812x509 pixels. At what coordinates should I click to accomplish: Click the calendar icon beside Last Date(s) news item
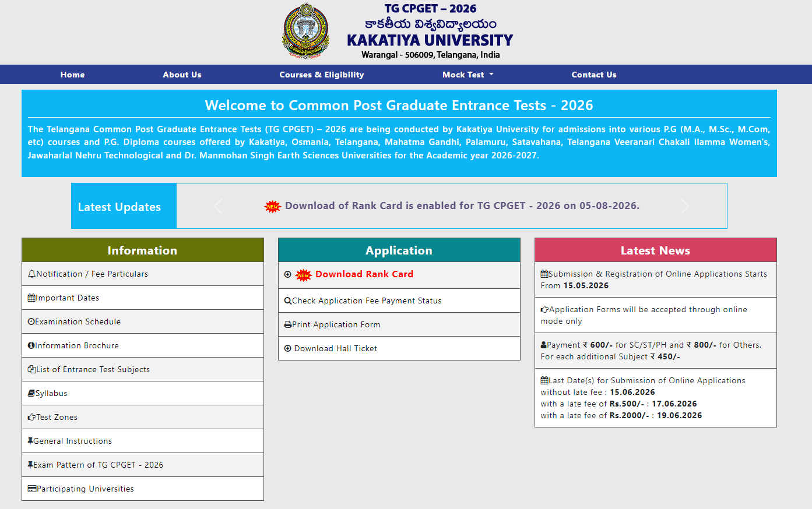544,380
